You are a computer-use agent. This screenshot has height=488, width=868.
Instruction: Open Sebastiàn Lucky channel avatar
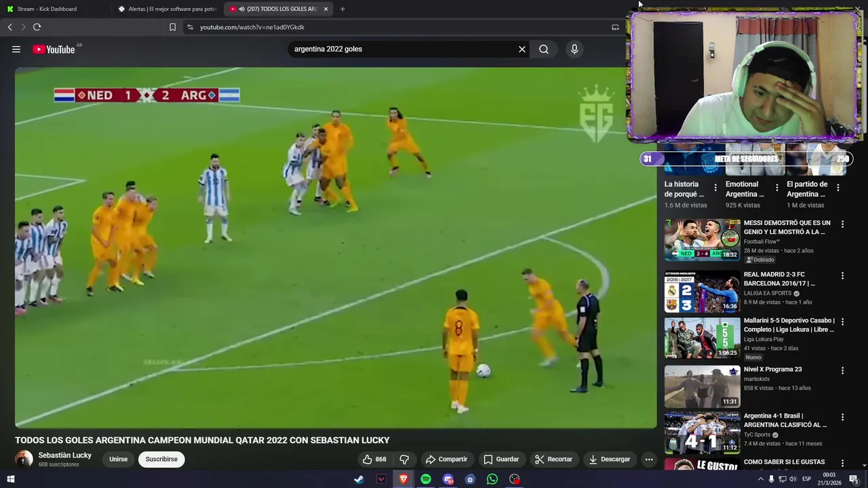[x=24, y=459]
